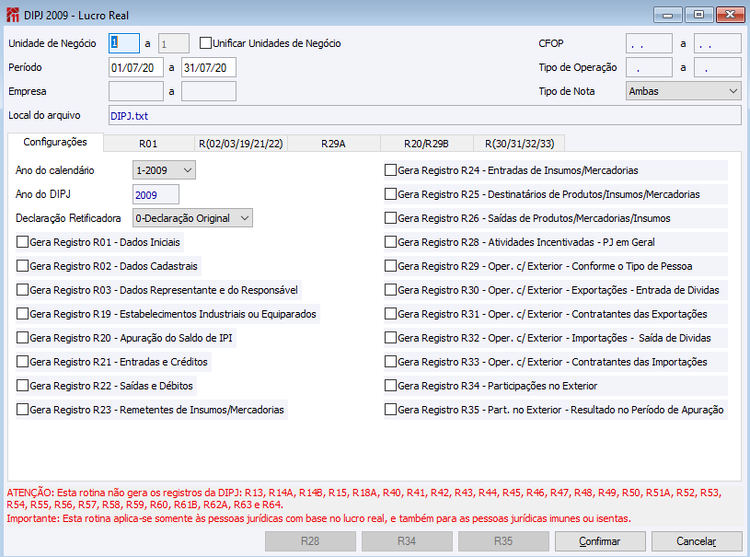This screenshot has height=557, width=750.
Task: Focus the Empresa end field
Action: point(209,91)
